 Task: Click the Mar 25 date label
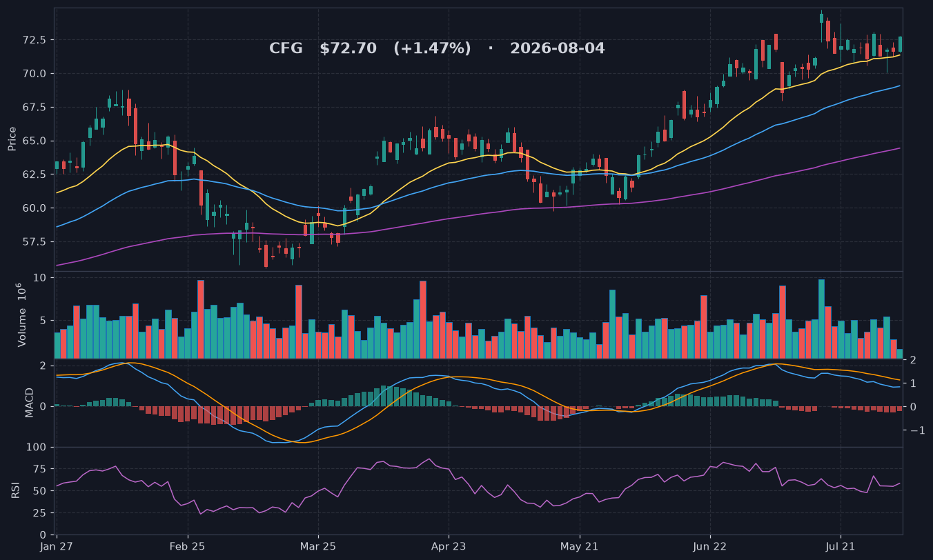(318, 546)
